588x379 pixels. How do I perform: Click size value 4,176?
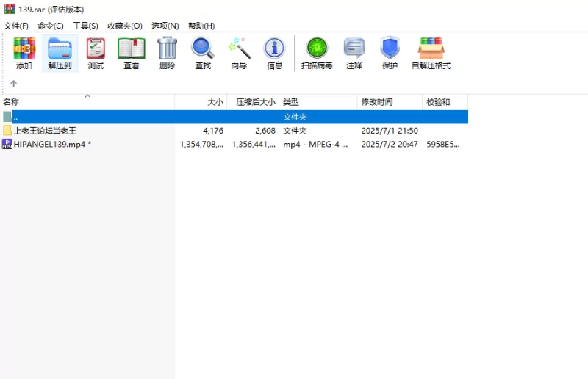point(213,131)
